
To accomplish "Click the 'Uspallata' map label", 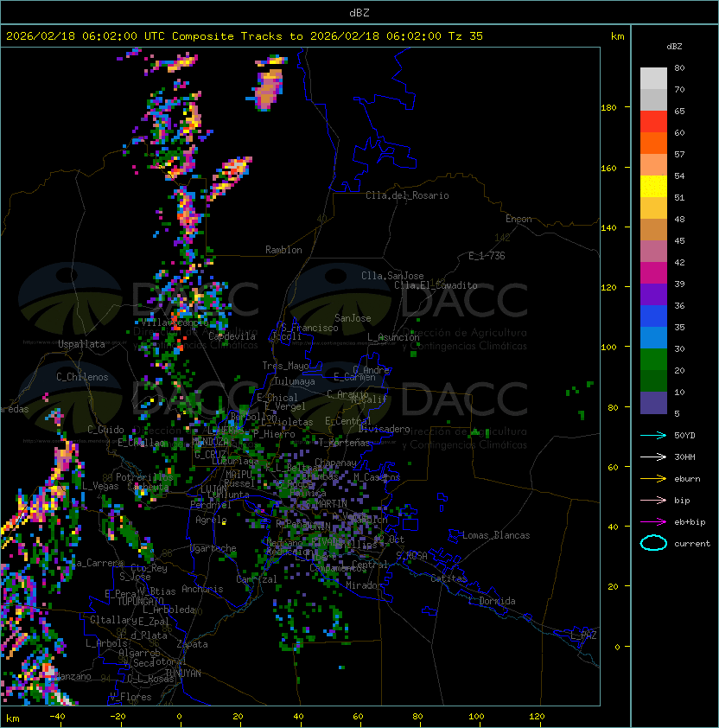I will 81,344.
